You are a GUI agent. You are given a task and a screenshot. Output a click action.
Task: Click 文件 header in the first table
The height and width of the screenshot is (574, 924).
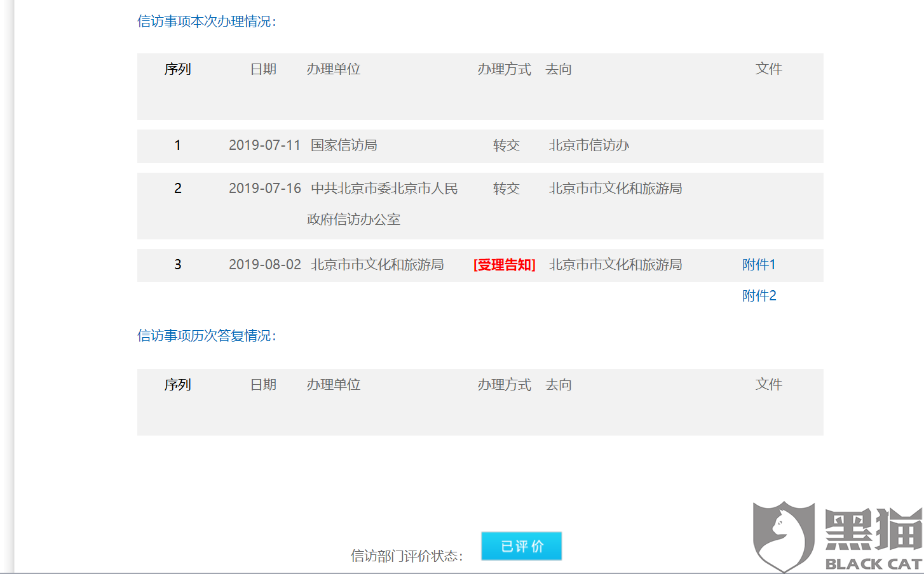(769, 69)
